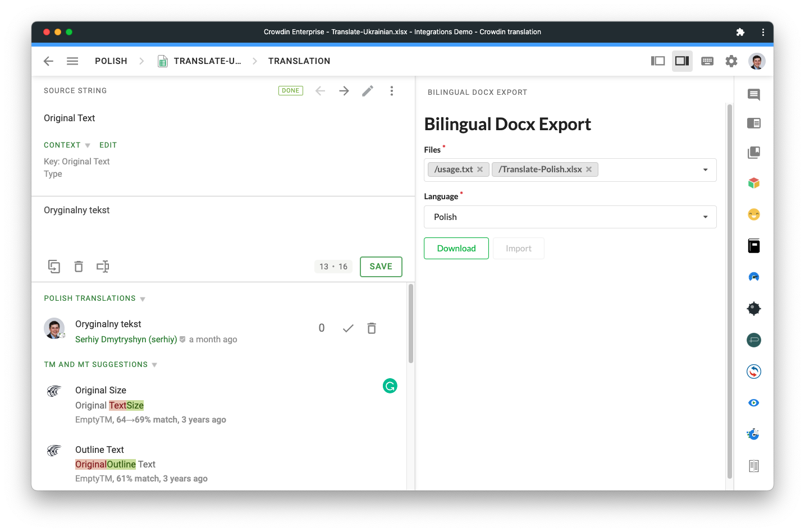Open the Files dropdown arrow
Image resolution: width=805 pixels, height=532 pixels.
click(706, 170)
